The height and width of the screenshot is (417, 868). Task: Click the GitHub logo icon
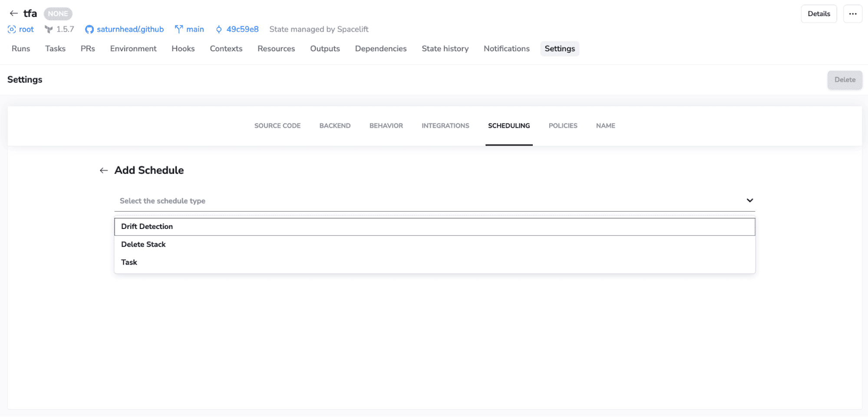89,29
